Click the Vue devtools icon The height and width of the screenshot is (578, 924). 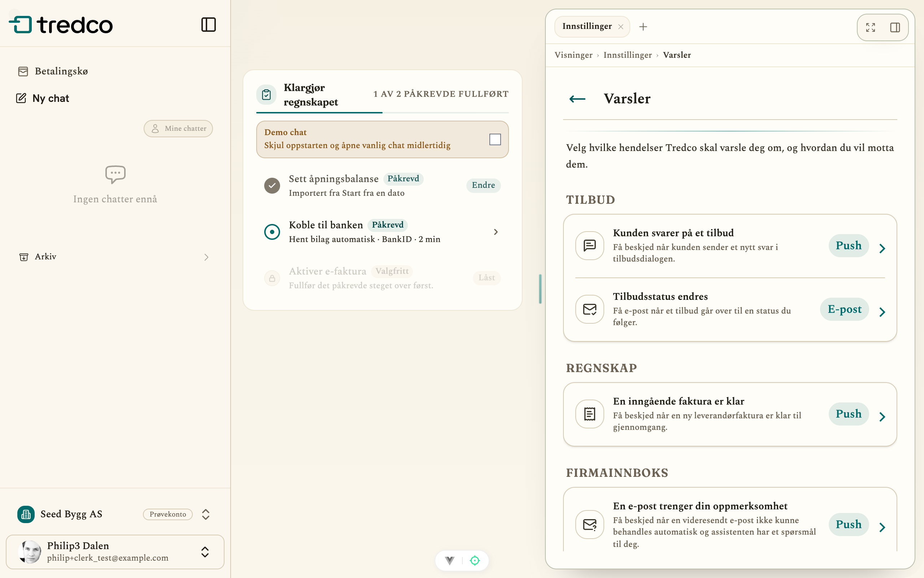450,560
